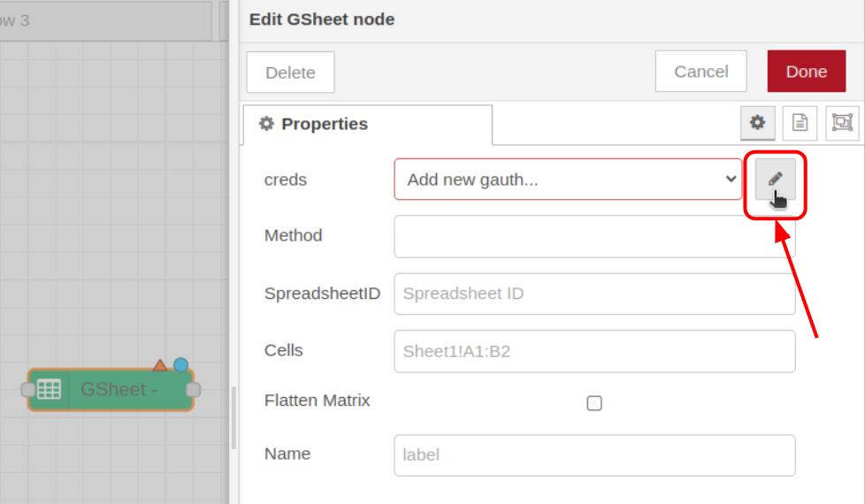Open the node properties gear icon
This screenshot has width=865, height=504.
pos(757,122)
